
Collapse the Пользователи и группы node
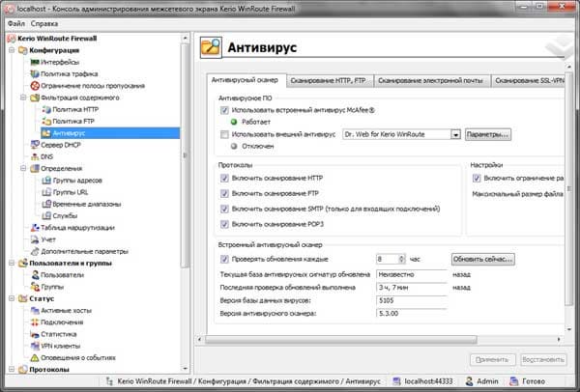click(x=12, y=263)
